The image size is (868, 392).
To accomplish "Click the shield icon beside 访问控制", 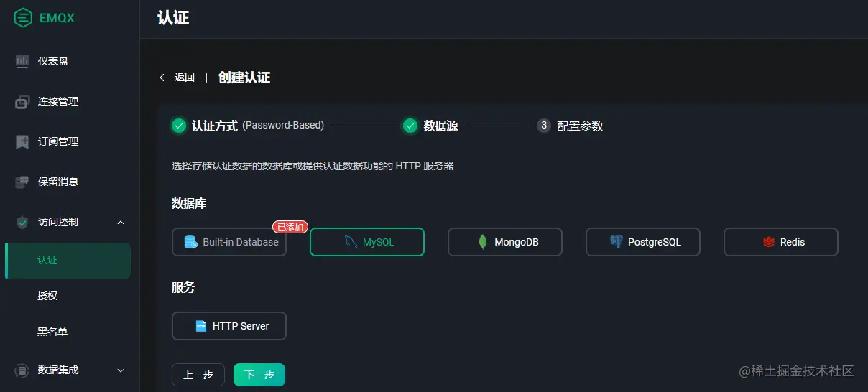I will pos(22,223).
